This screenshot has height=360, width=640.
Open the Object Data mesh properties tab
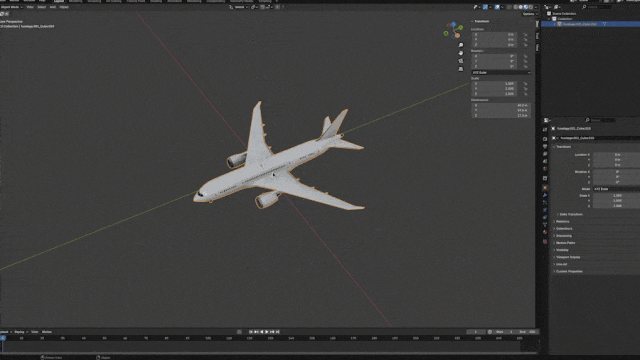545,224
